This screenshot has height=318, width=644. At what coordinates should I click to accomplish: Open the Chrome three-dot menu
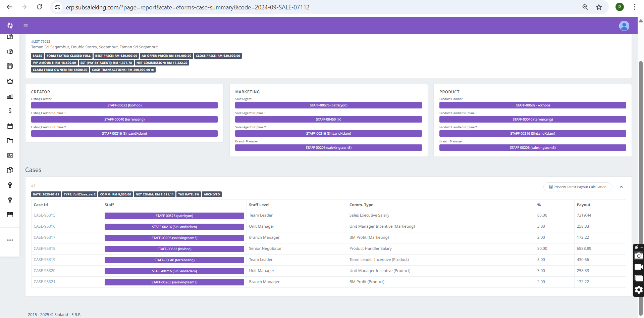[635, 7]
